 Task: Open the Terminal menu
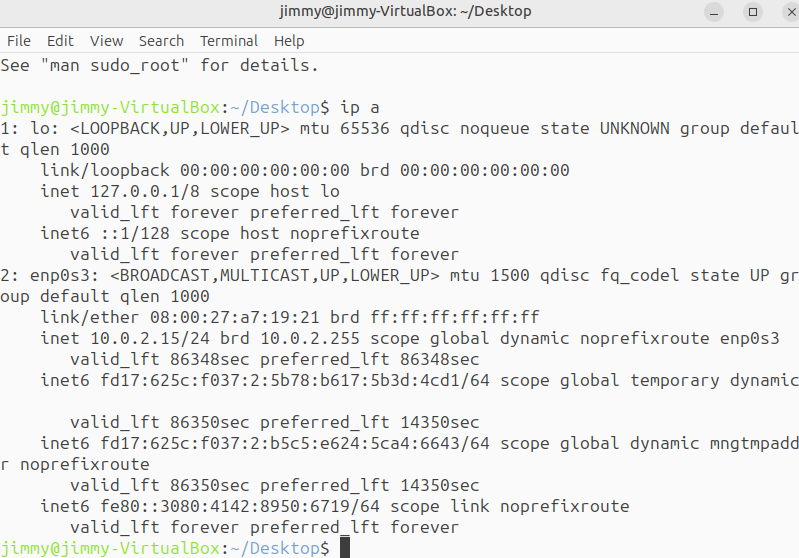(229, 41)
